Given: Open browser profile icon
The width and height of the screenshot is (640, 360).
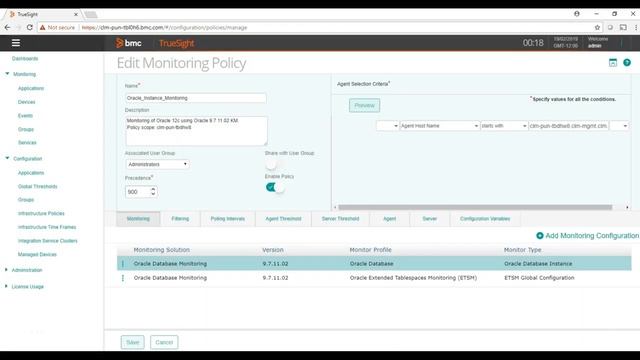Looking at the screenshot, I should coord(577,13).
